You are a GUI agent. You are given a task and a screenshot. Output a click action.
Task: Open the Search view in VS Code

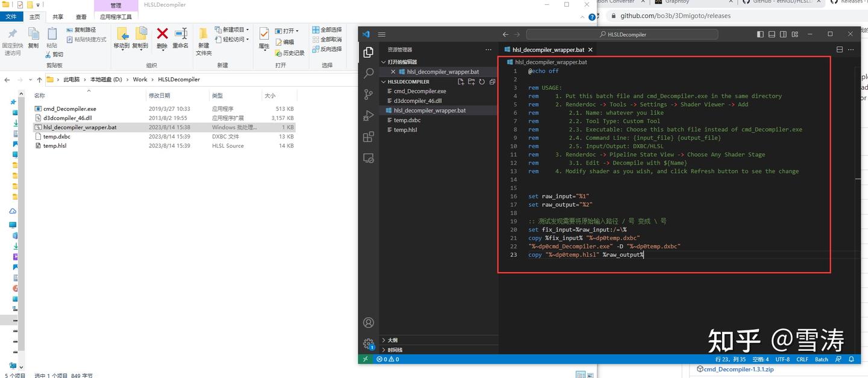pos(368,73)
